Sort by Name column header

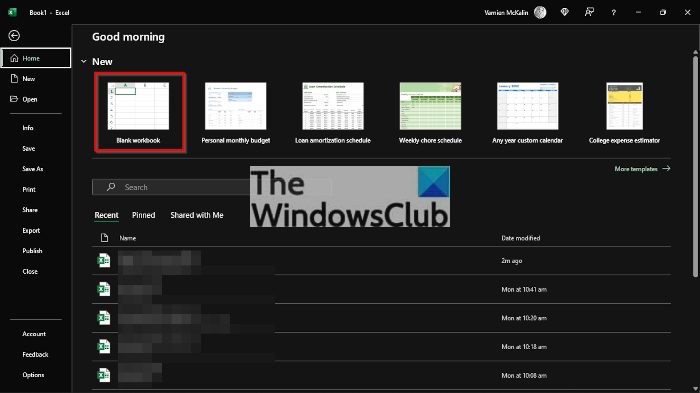coord(128,238)
